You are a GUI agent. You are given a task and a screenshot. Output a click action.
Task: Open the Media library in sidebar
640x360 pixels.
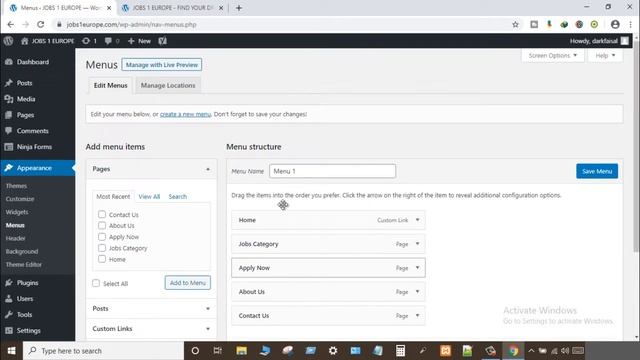(26, 99)
